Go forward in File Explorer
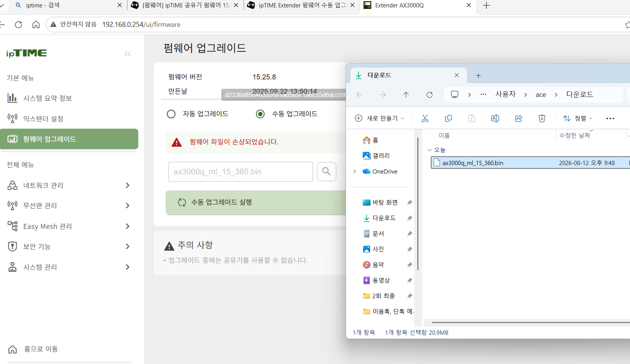Image resolution: width=630 pixels, height=364 pixels. (383, 95)
